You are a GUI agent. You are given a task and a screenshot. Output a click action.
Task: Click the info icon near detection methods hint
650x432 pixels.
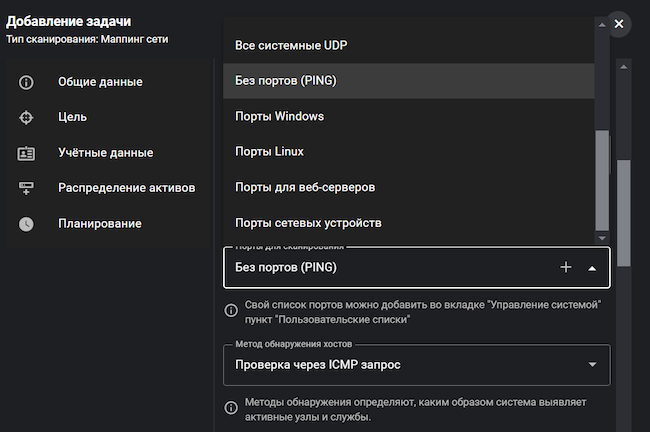click(x=231, y=409)
